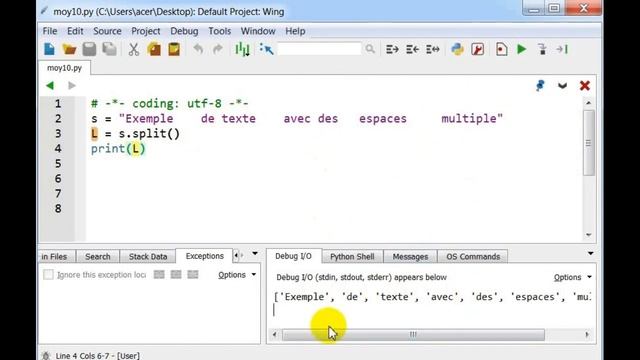640x360 pixels.
Task: Open the Debug menu
Action: [x=184, y=31]
